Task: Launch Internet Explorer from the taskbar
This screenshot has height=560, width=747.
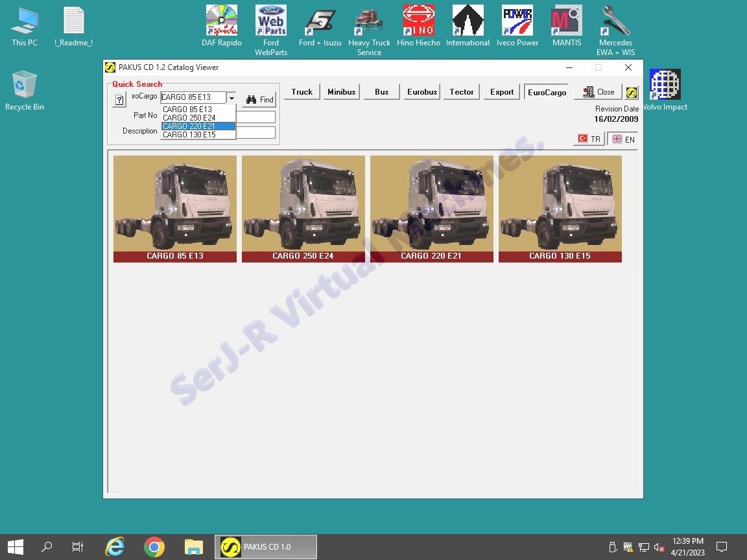Action: tap(115, 546)
